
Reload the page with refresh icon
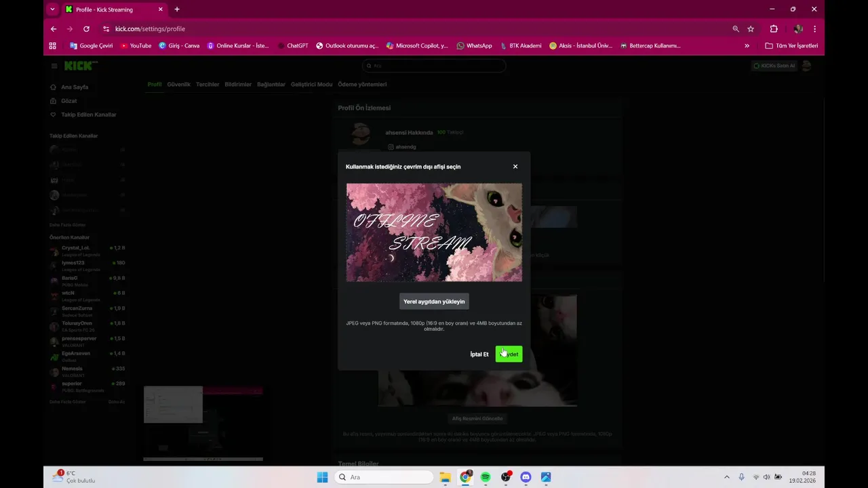pyautogui.click(x=86, y=29)
